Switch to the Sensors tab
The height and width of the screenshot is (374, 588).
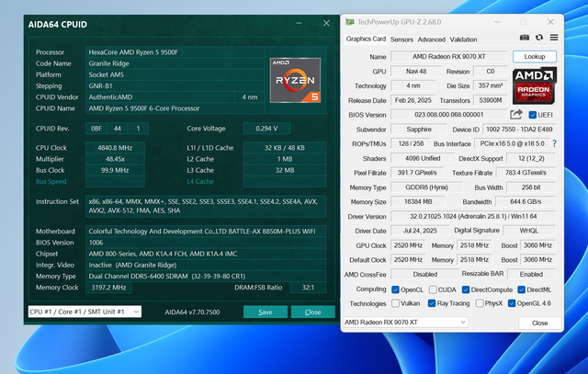click(x=401, y=40)
